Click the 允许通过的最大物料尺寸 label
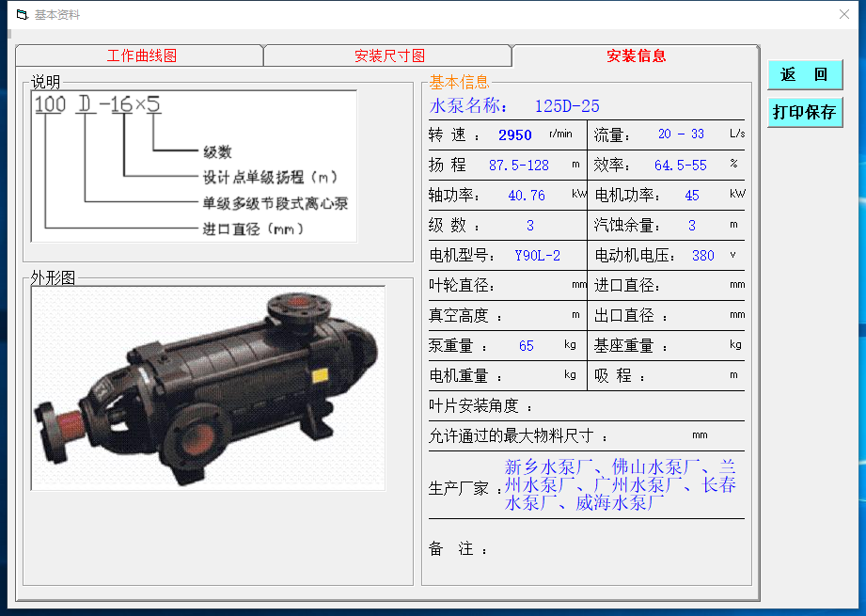The height and width of the screenshot is (616, 866). coord(517,435)
